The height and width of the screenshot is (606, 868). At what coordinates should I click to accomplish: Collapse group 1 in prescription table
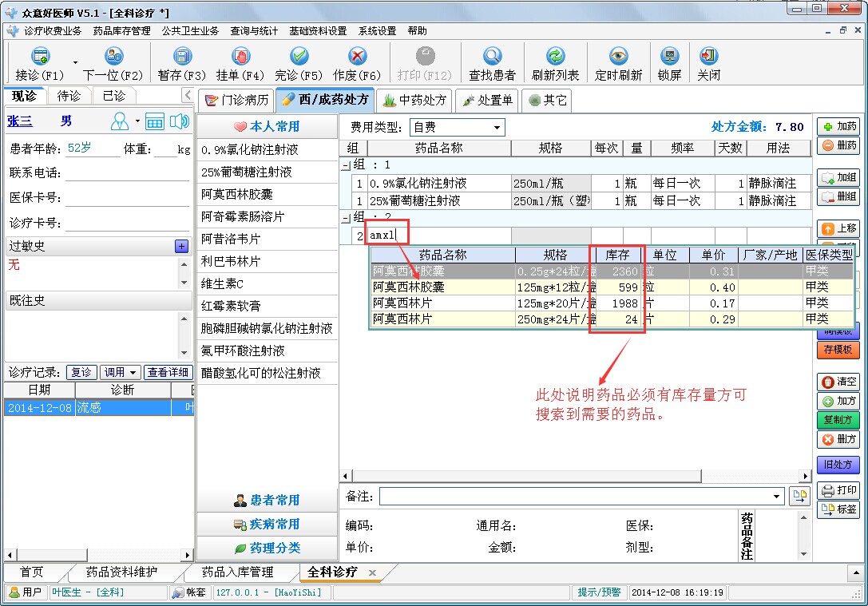coord(346,165)
